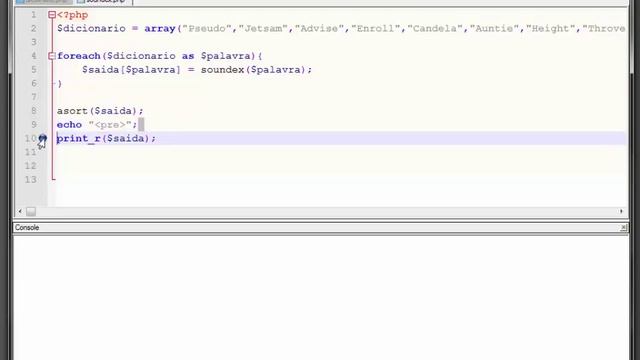Close the Console panel

(x=623, y=228)
